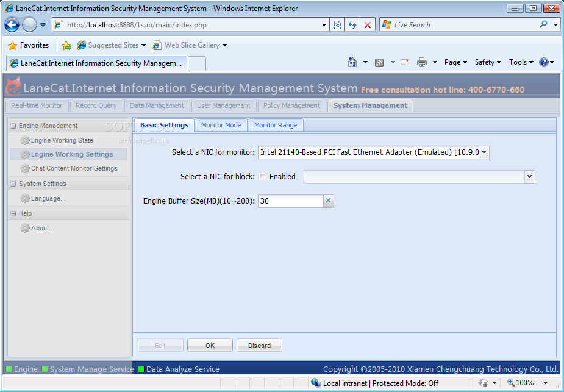The image size is (564, 392).
Task: Click the Engine Buffer Size input field
Action: pos(290,201)
